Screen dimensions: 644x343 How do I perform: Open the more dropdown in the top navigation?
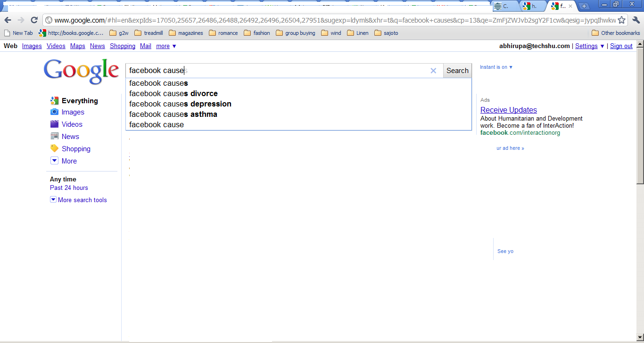(166, 46)
